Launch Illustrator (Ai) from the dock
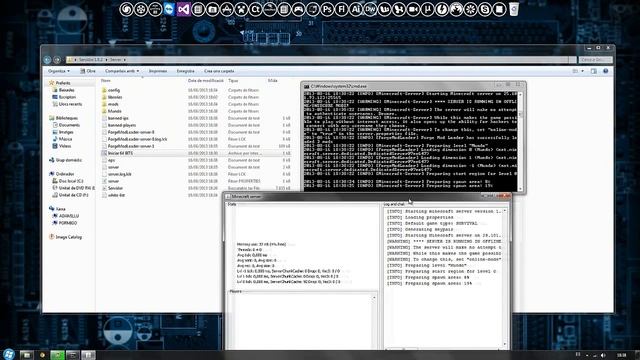 pos(356,9)
